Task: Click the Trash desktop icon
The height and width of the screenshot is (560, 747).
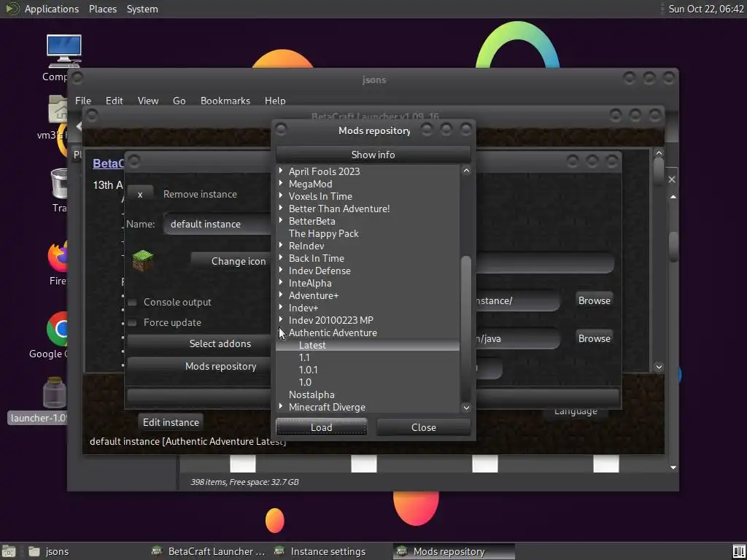Action: [60, 183]
